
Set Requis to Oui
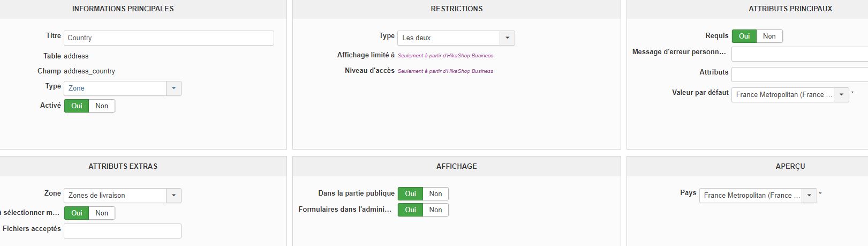click(744, 36)
